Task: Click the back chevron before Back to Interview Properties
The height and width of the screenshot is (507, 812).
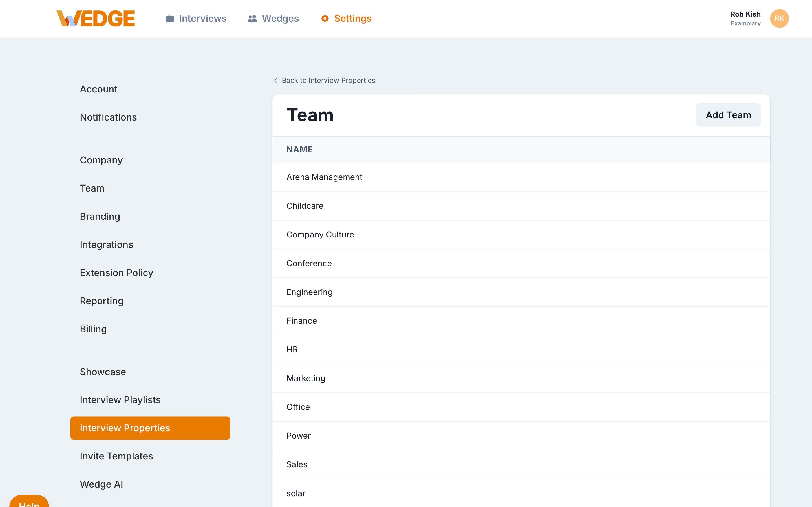Action: pos(275,81)
